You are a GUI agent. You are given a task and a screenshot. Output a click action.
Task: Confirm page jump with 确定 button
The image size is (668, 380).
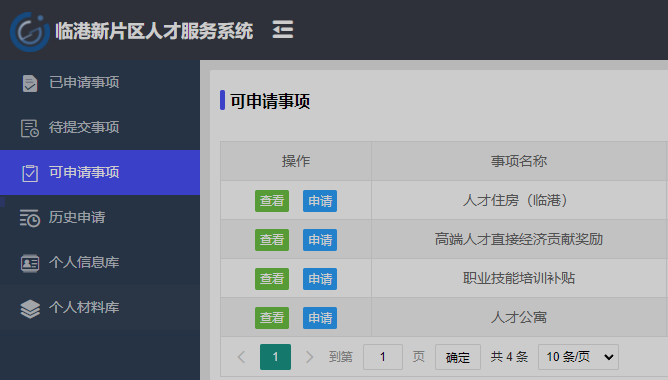click(458, 357)
